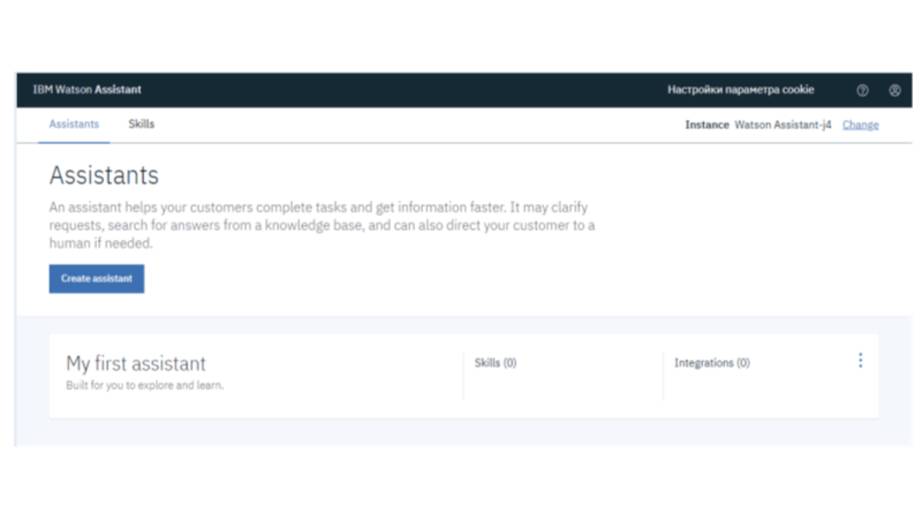Click empty space beside Create assistant button
Screen dimensions: 922x519
point(400,279)
